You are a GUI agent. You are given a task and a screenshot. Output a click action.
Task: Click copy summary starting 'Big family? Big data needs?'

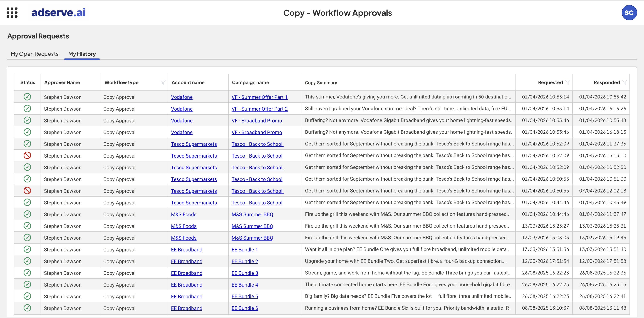click(x=408, y=296)
